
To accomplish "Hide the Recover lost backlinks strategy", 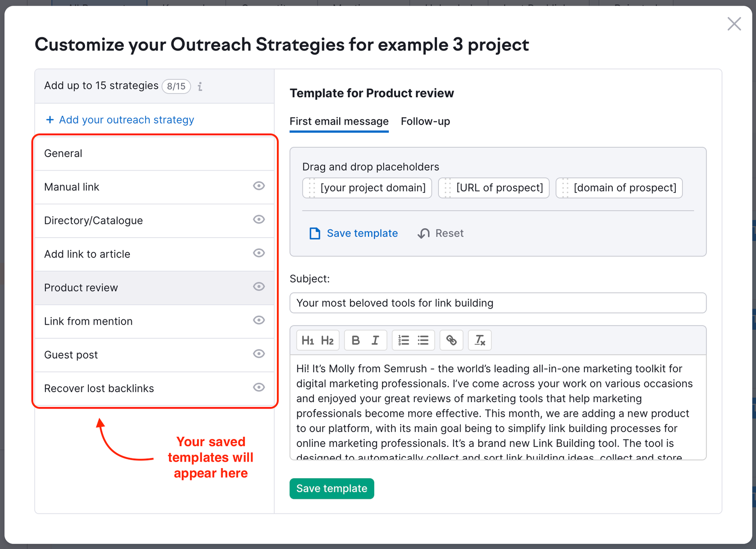I will click(x=259, y=387).
